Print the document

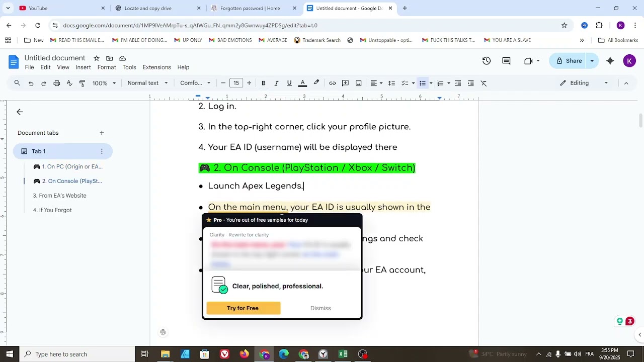[57, 83]
